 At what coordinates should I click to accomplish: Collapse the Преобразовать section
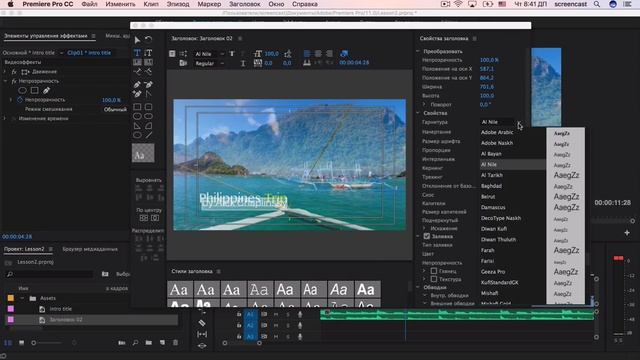point(418,51)
